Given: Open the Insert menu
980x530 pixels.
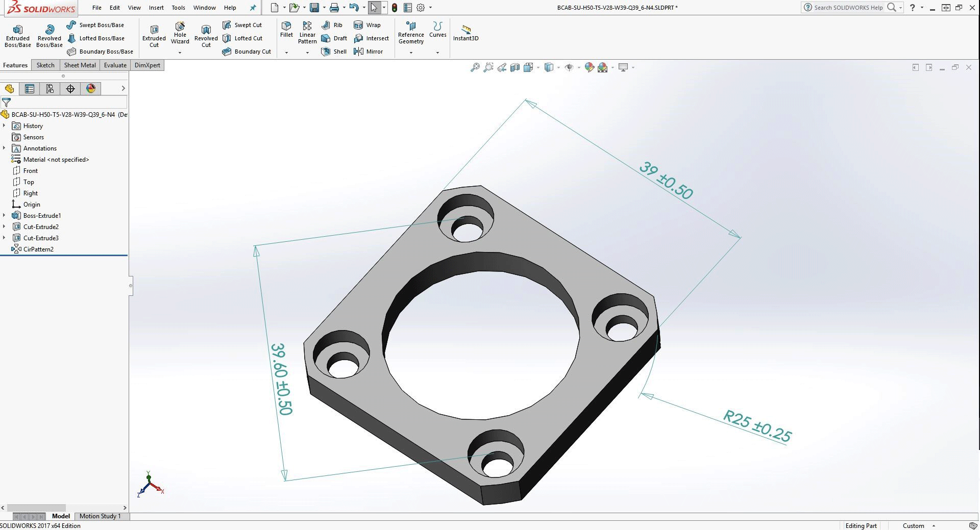Looking at the screenshot, I should pos(156,8).
